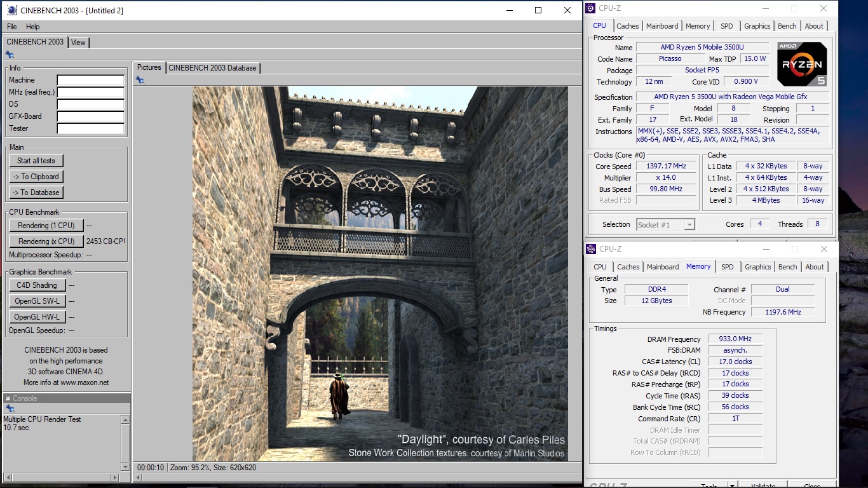Open the CINEBENCH 2003 Database tab
Viewport: 868px width, 488px height.
tap(212, 68)
